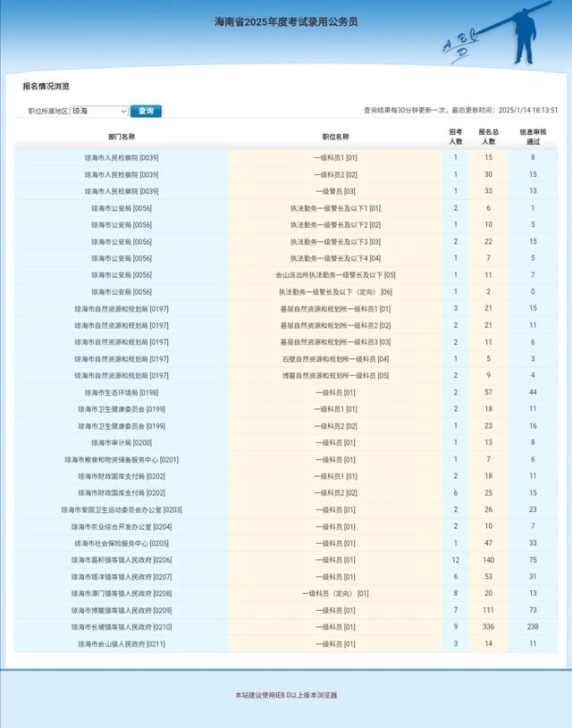Viewport: 572px width, 728px height.
Task: Click 琼海市潭门镇等镇人民政府 [0208] cell
Action: [x=122, y=594]
